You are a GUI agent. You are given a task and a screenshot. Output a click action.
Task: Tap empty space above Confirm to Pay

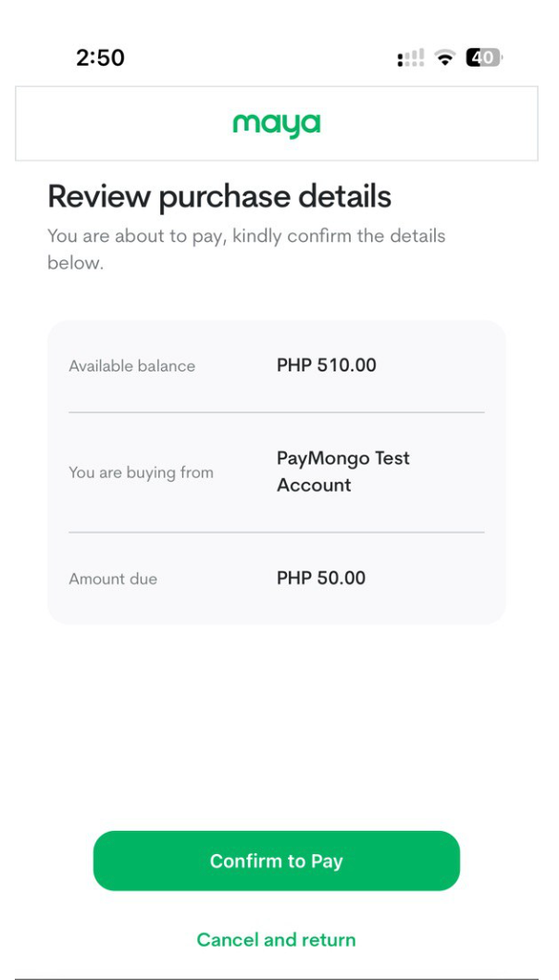pos(276,732)
